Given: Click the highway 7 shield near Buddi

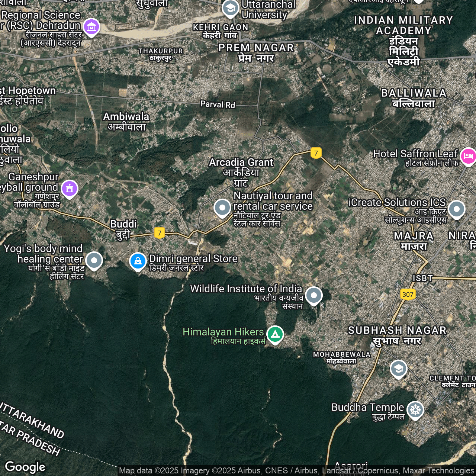Looking at the screenshot, I should tap(160, 233).
